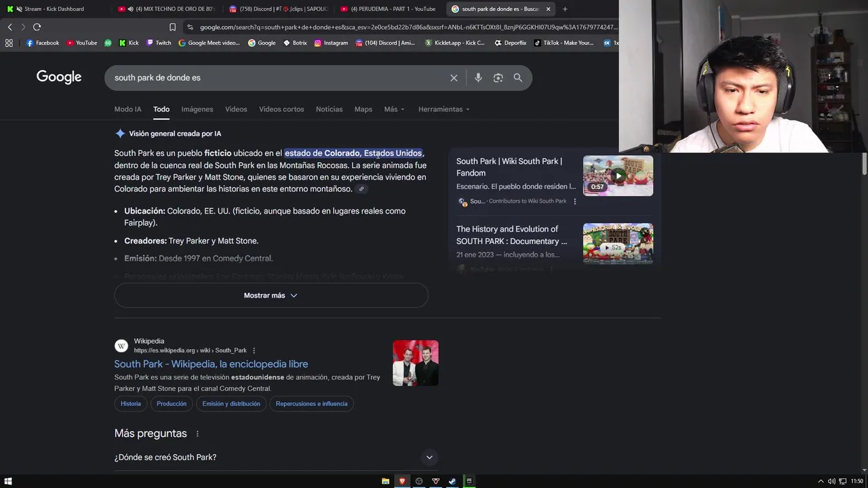Image resolution: width=868 pixels, height=488 pixels.
Task: Submit search with magnifier icon
Action: (x=518, y=78)
